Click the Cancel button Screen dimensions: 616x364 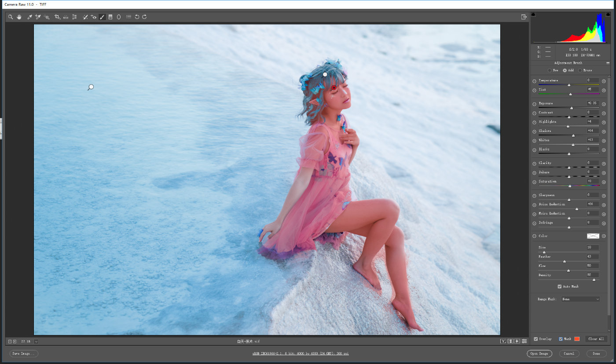coord(569,353)
